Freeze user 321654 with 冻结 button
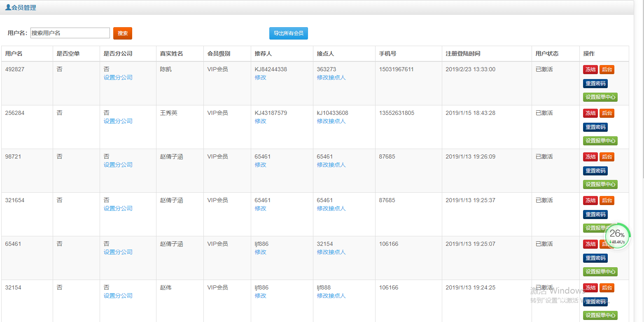Screen dimensions: 644x322 pyautogui.click(x=590, y=201)
